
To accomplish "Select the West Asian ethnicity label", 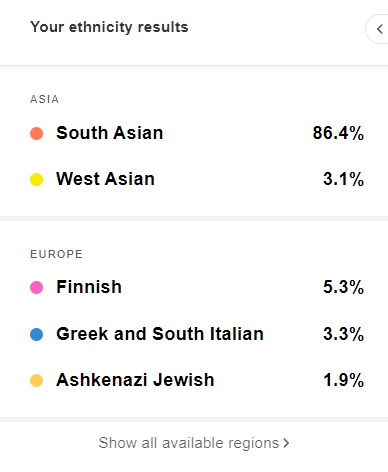I will point(105,179).
